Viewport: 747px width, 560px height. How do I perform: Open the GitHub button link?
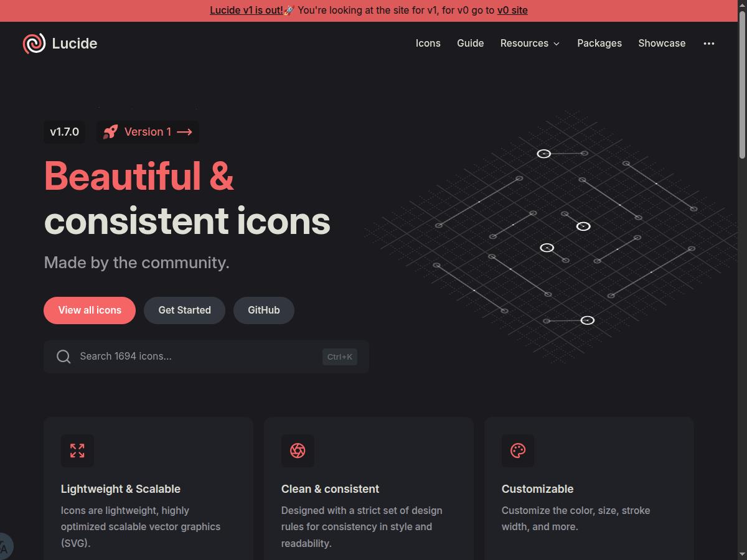click(x=264, y=310)
